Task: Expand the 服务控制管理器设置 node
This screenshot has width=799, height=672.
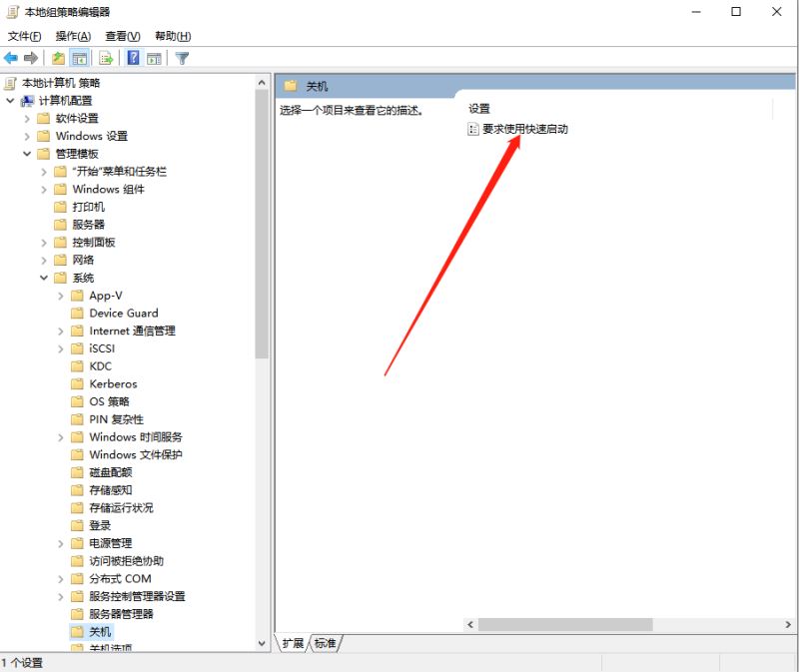Action: click(x=61, y=597)
